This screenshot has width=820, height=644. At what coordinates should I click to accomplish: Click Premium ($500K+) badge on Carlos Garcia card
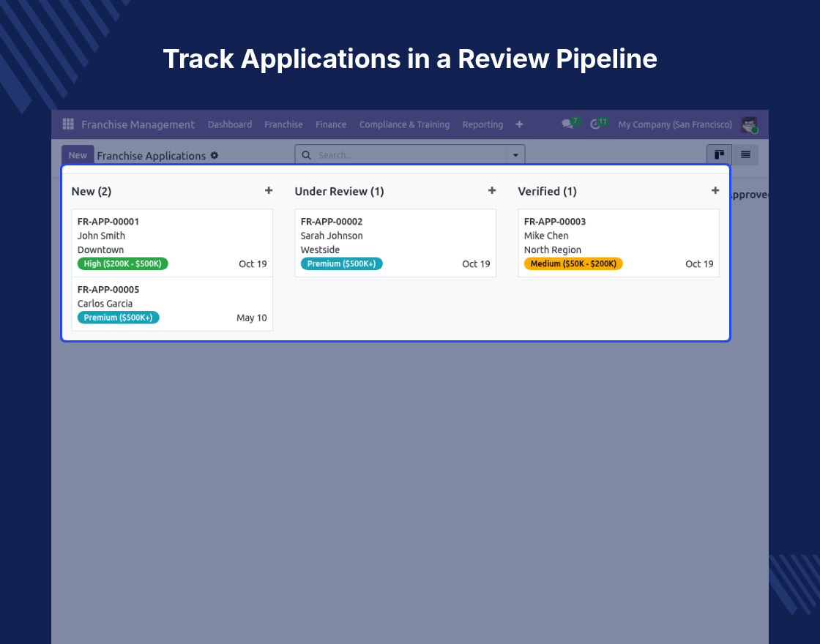click(x=118, y=318)
